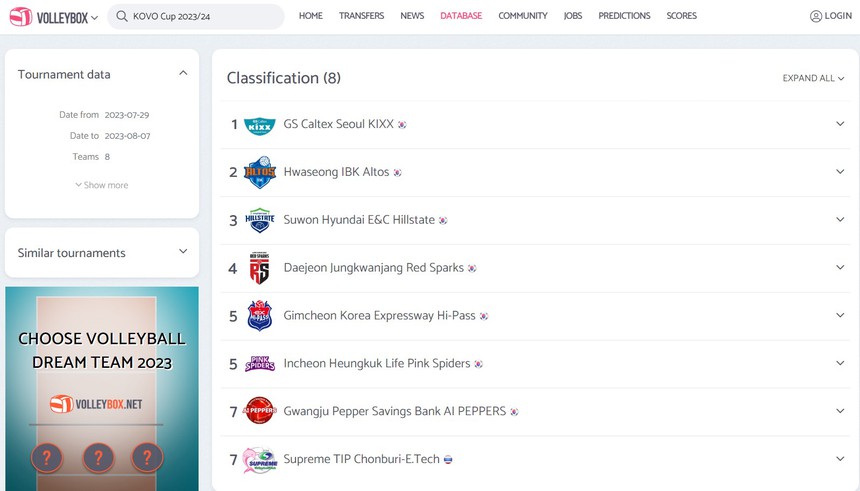
Task: Click the Volleybox logo in header
Action: [x=53, y=17]
